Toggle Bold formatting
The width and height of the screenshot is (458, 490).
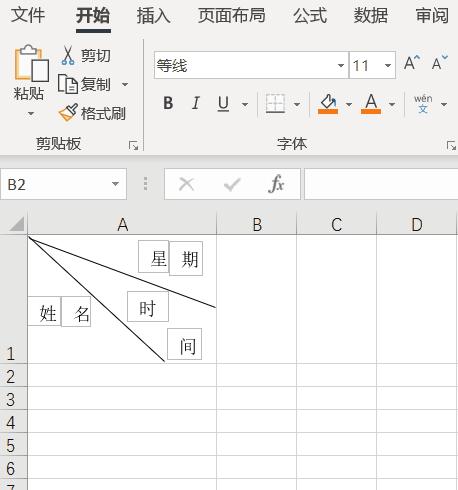[x=168, y=103]
